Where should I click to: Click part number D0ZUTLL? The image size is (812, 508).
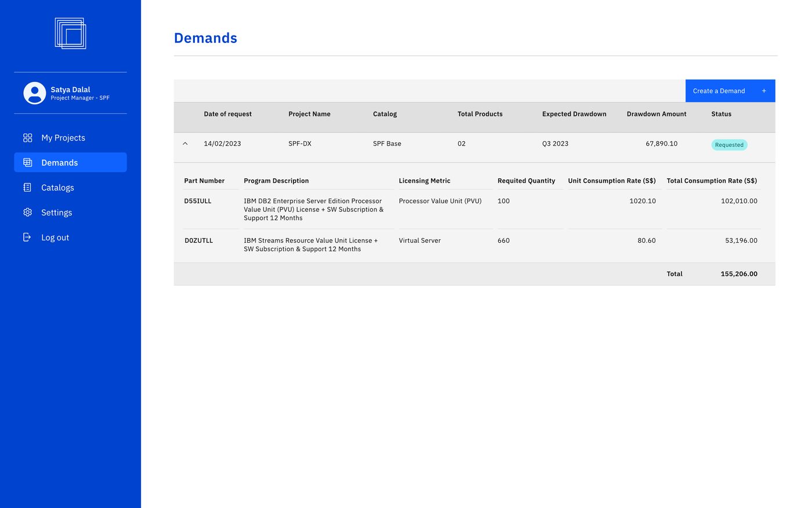(x=198, y=241)
